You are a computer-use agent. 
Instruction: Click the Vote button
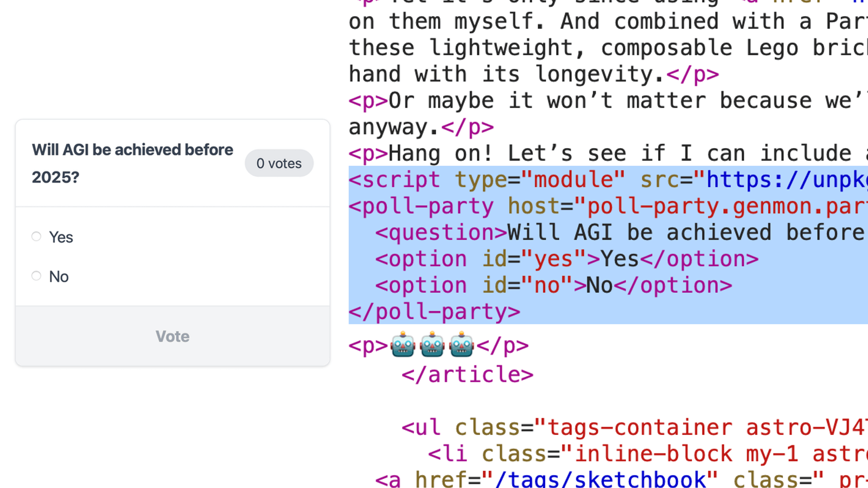click(x=173, y=336)
